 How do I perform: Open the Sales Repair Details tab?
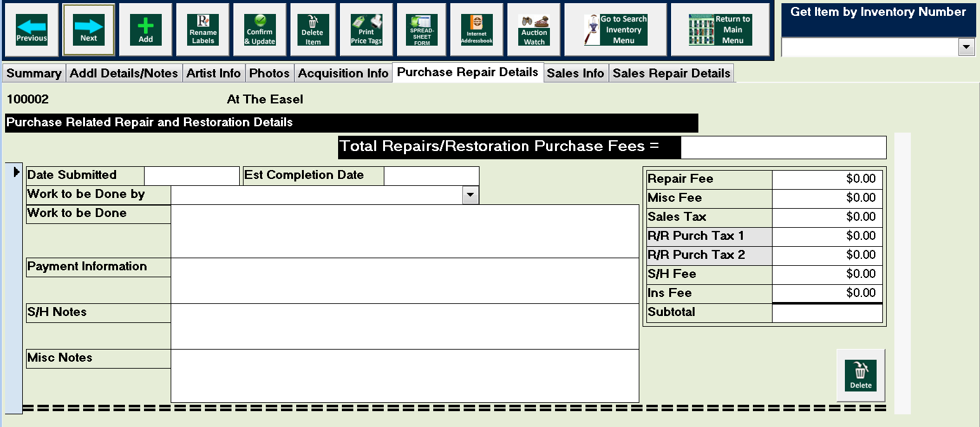[x=671, y=74]
